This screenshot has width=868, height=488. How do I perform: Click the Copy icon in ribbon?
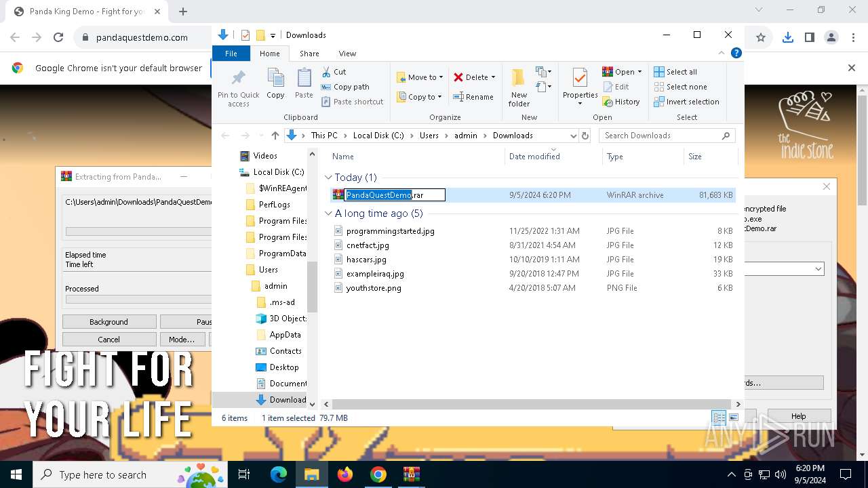pos(275,77)
